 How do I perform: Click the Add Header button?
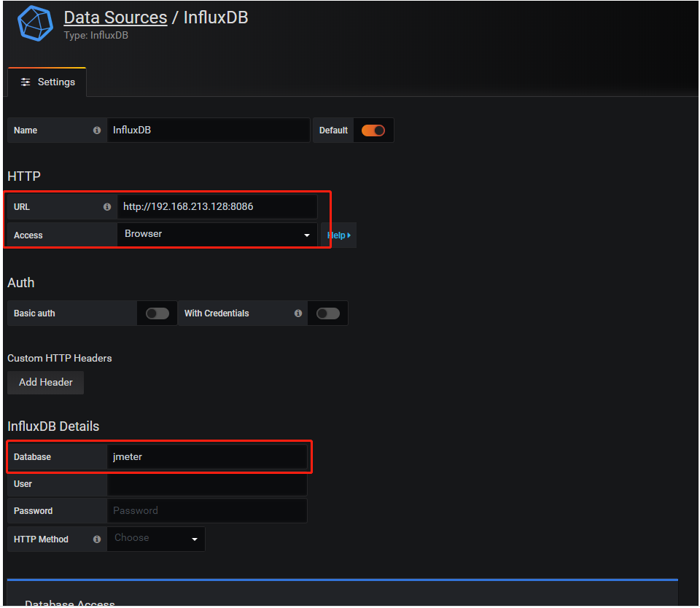tap(45, 383)
